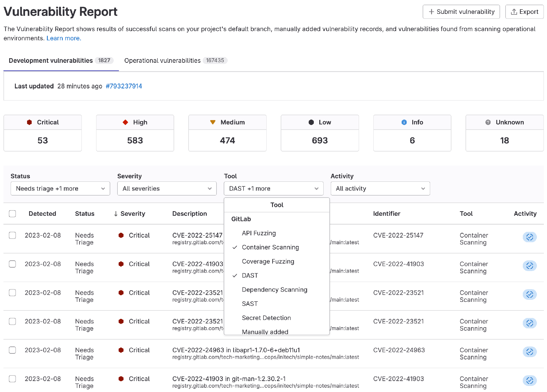Screen dimensions: 547x392
Task: Open the Status filter dropdown
Action: pyautogui.click(x=60, y=188)
